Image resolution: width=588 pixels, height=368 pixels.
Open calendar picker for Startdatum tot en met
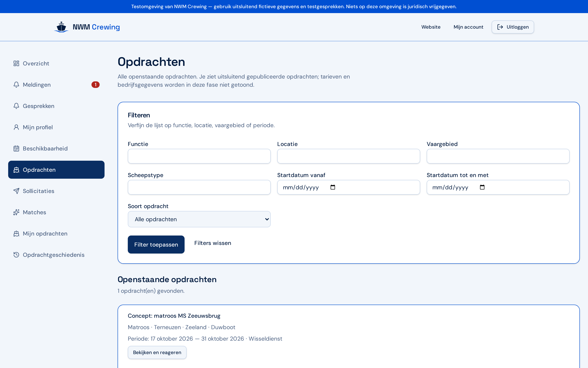(482, 187)
